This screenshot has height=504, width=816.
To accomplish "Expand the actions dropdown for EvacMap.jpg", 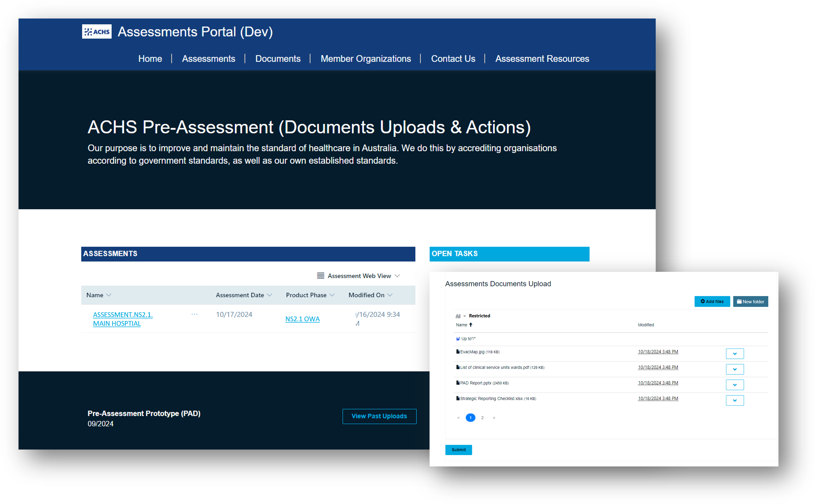I will tap(735, 354).
